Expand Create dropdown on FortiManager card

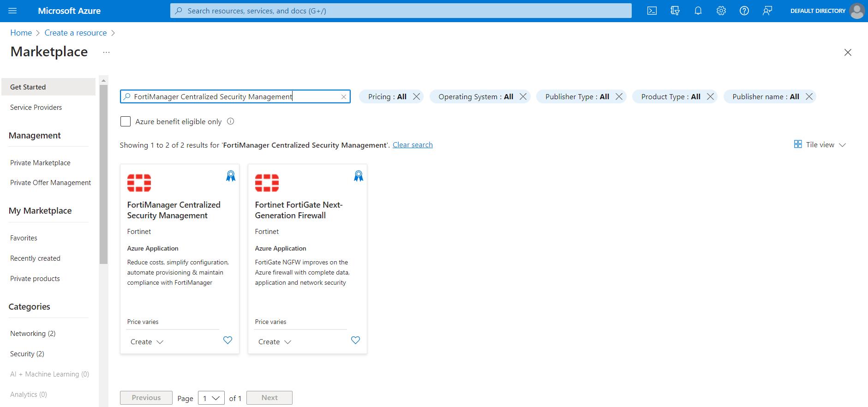pos(147,342)
